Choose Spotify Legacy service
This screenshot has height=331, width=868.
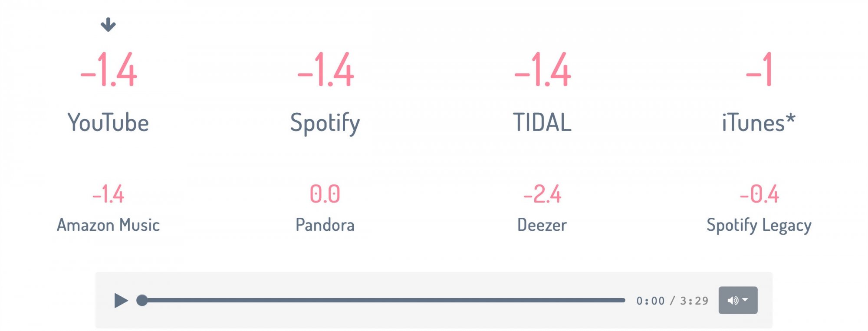pos(759,226)
